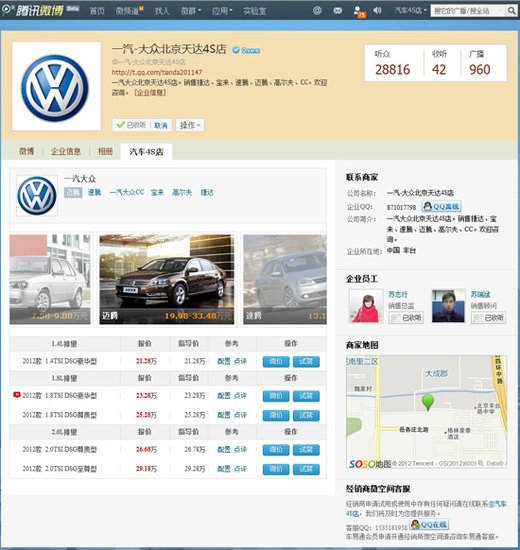Open 首页 in the top navigation
The image size is (520, 550).
(x=97, y=11)
